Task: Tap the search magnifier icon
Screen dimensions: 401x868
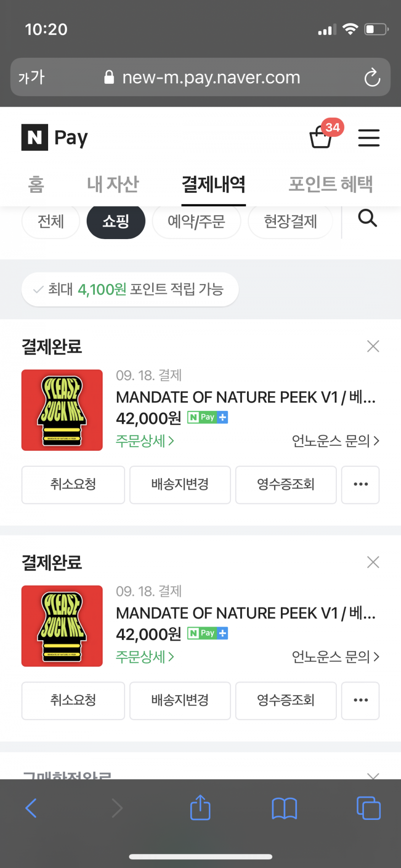Action: (x=367, y=219)
